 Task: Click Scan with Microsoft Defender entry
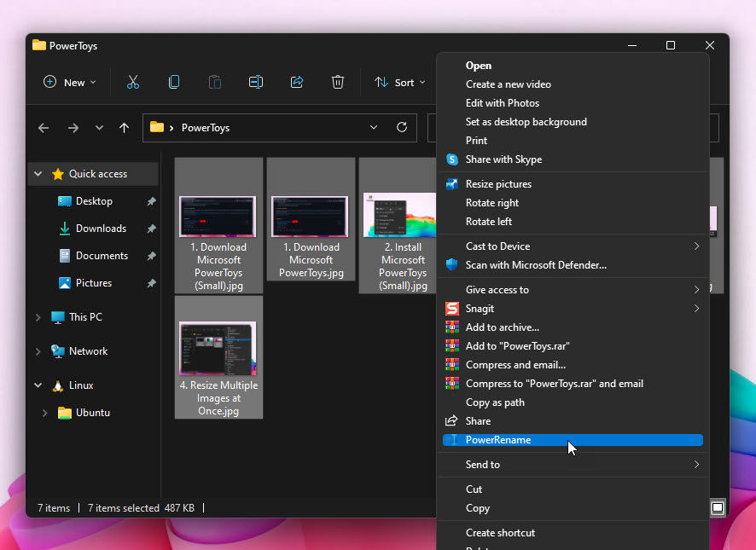pos(573,265)
